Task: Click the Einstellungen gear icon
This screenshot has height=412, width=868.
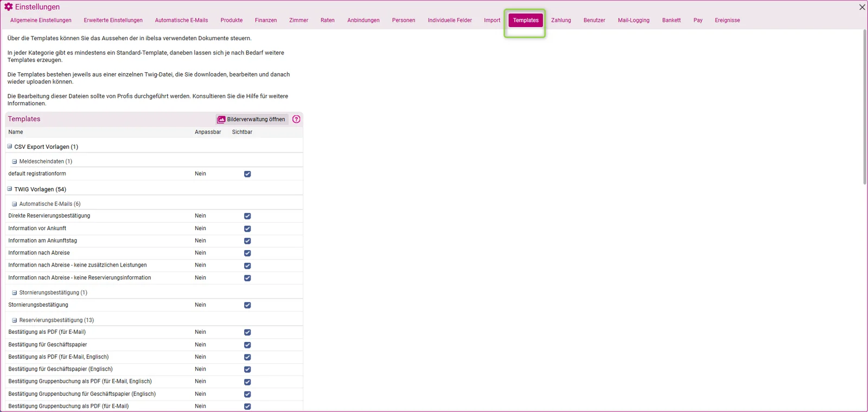Action: point(9,7)
